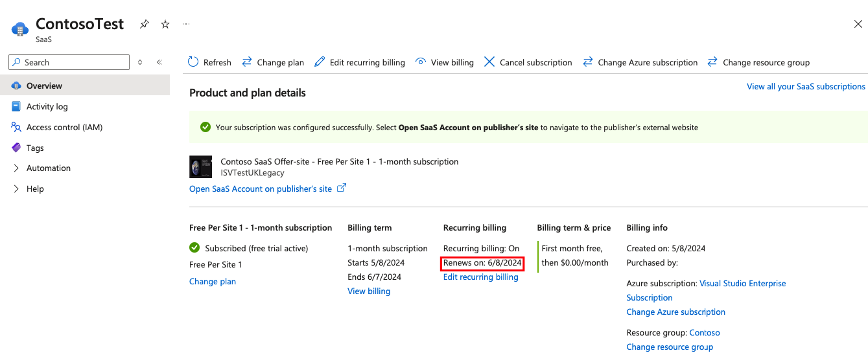The width and height of the screenshot is (868, 353).
Task: Open the more options ellipsis menu
Action: pyautogui.click(x=186, y=24)
